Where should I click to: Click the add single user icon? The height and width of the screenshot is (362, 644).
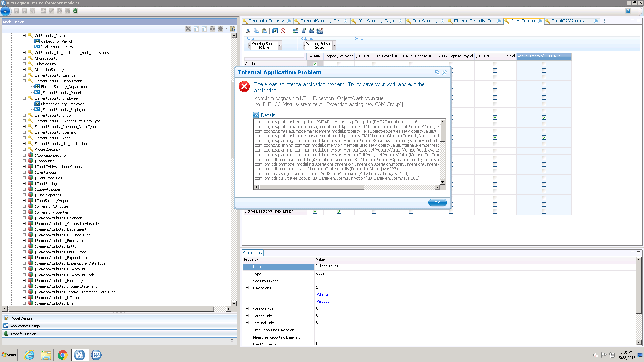(x=304, y=31)
